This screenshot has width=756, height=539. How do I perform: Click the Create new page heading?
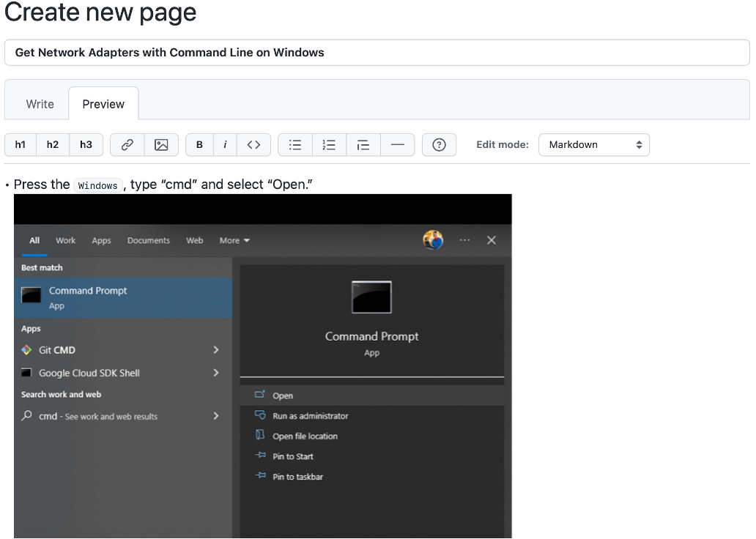tap(100, 12)
